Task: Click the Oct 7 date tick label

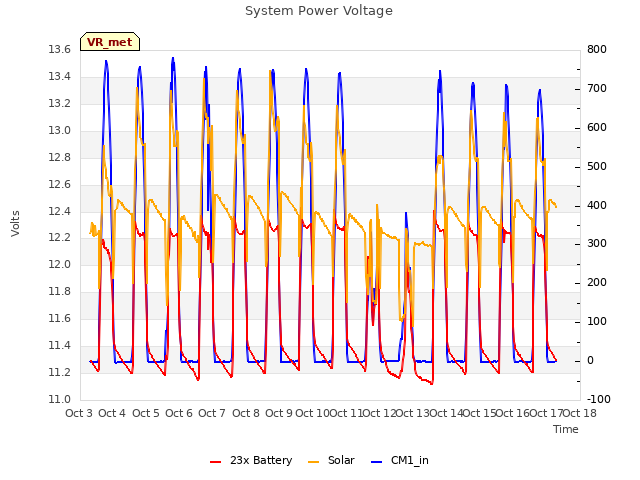Action: pos(212,413)
